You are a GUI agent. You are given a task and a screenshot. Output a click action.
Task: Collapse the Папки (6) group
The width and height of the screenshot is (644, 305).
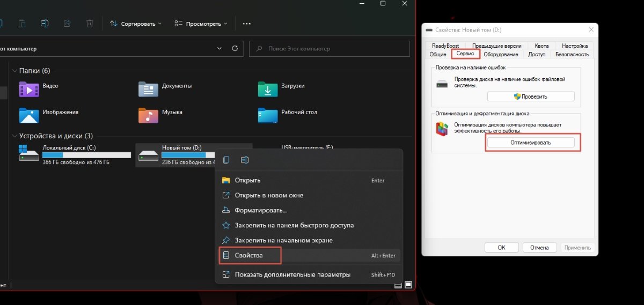click(x=14, y=71)
